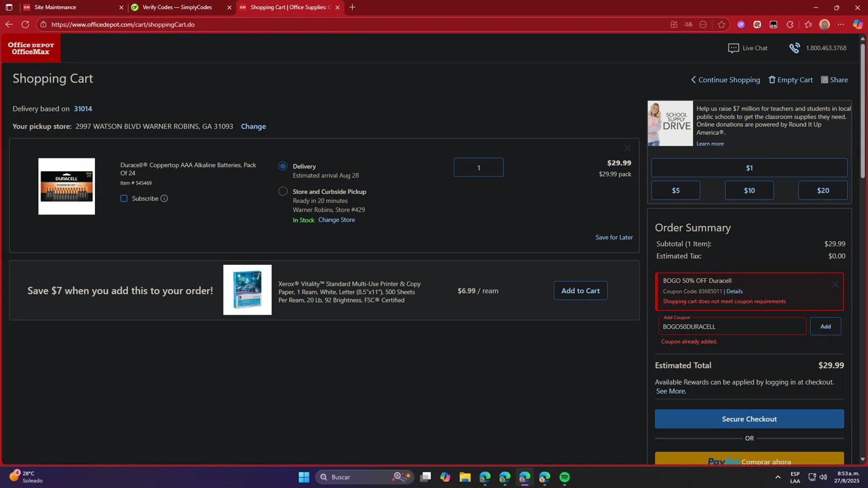The height and width of the screenshot is (488, 868).
Task: Click the Windows taskbar search box
Action: [x=365, y=477]
